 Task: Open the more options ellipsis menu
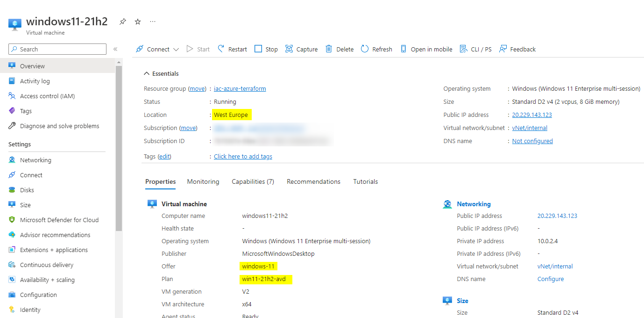(x=153, y=22)
